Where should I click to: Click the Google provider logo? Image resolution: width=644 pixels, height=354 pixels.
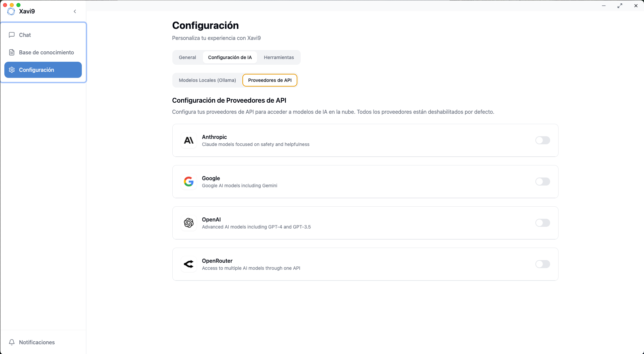click(189, 182)
